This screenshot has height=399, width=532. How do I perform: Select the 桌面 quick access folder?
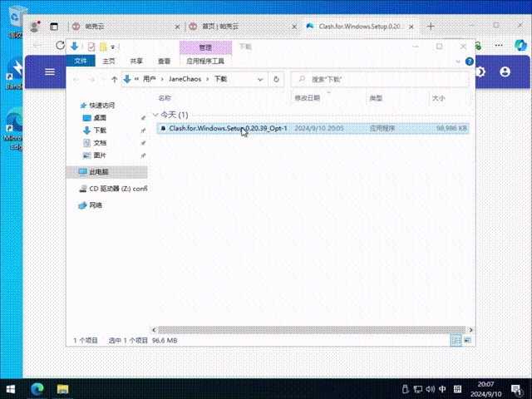click(100, 118)
